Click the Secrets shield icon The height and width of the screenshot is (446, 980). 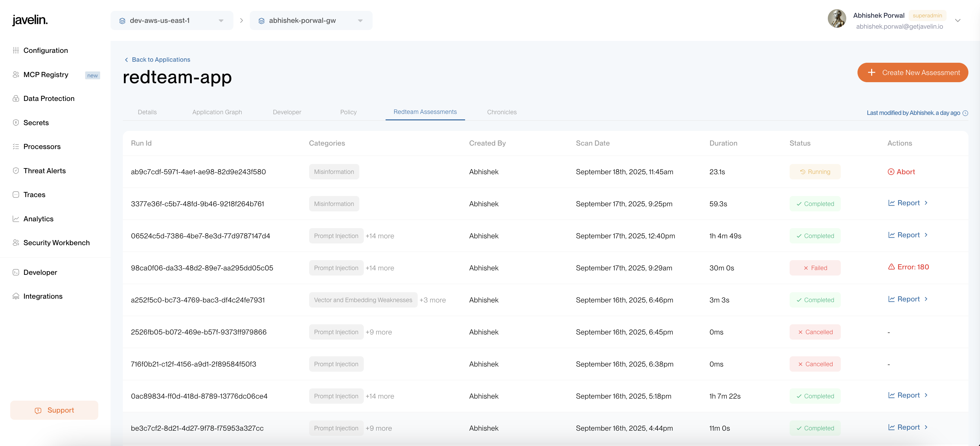(x=16, y=122)
